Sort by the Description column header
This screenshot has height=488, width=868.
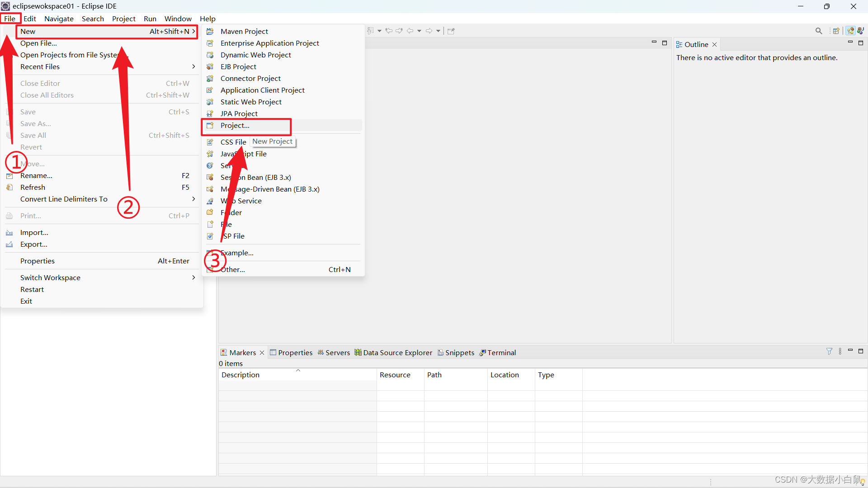click(241, 375)
